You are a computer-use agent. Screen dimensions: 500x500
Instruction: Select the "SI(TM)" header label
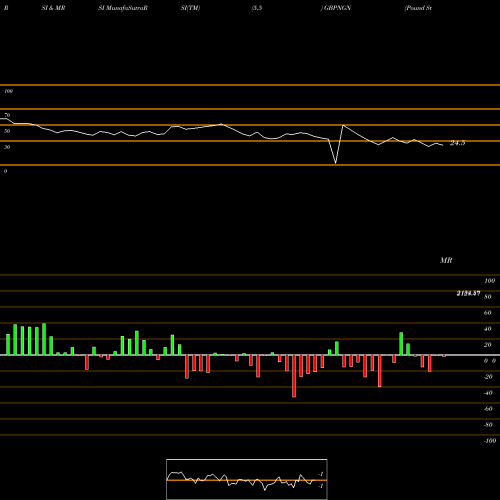(190, 8)
